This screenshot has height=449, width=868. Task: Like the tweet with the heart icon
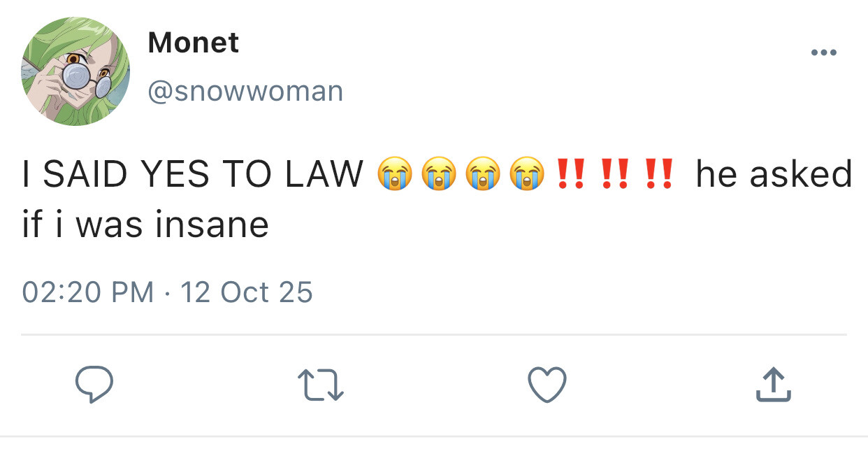coord(547,385)
